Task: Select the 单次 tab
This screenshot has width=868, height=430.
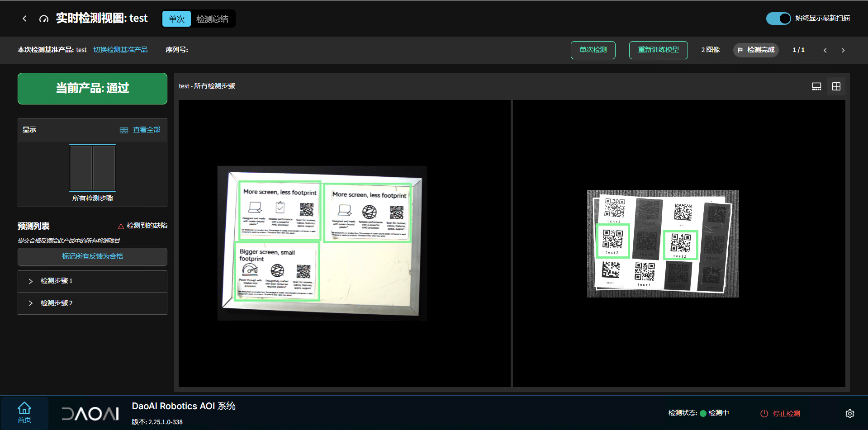Action: [x=176, y=19]
